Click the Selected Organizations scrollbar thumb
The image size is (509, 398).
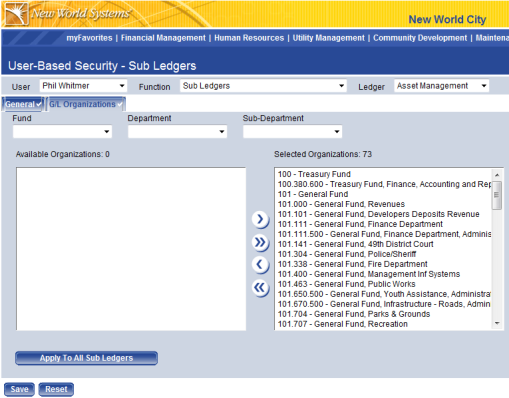click(497, 195)
